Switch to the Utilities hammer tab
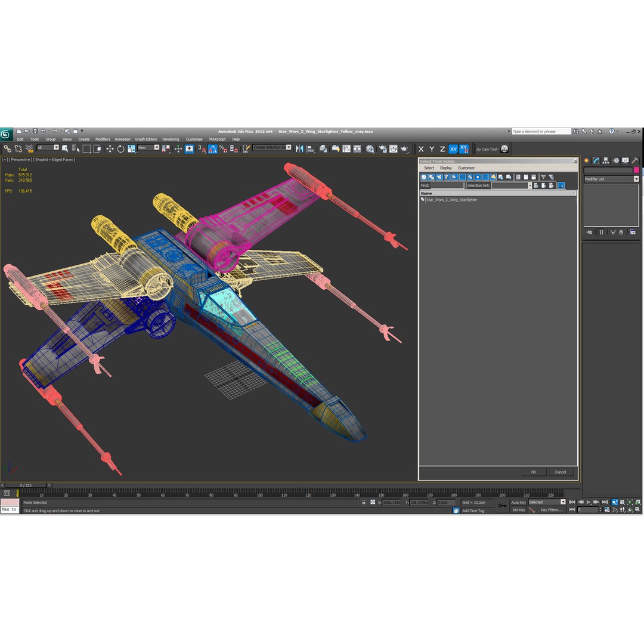Screen dimensions: 644x644 tap(635, 160)
